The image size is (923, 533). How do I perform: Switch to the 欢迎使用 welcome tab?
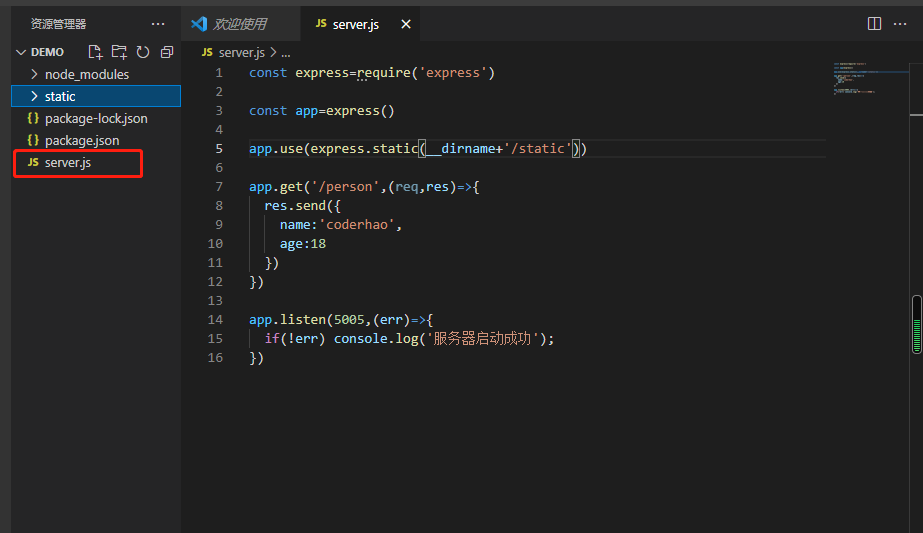point(240,24)
